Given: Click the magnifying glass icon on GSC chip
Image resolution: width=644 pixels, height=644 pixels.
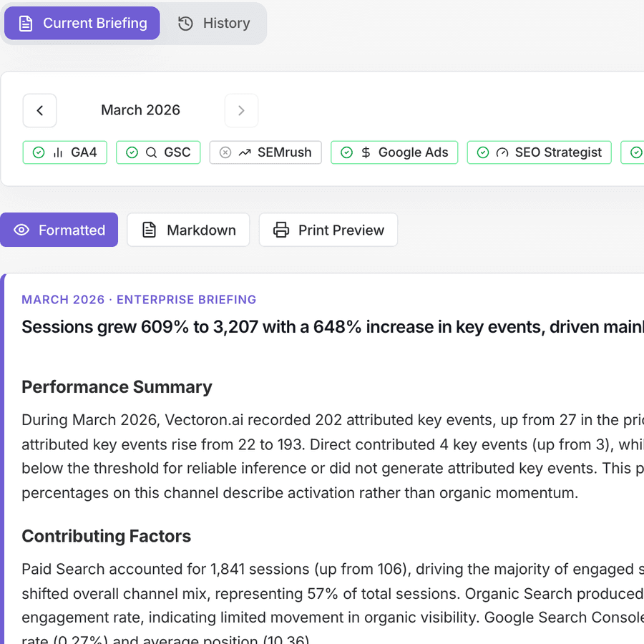Looking at the screenshot, I should coord(152,152).
